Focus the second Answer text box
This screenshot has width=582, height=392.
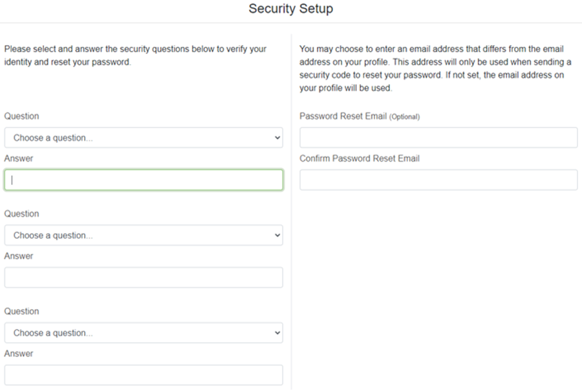coord(143,278)
